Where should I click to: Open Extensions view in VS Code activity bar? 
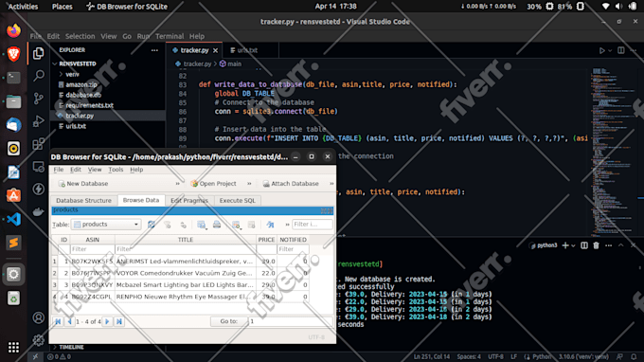pos(39,144)
